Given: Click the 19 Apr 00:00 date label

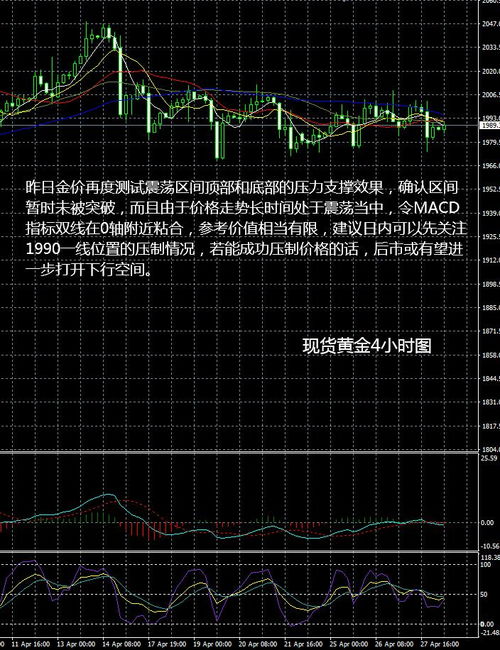Looking at the screenshot, I should 212,644.
